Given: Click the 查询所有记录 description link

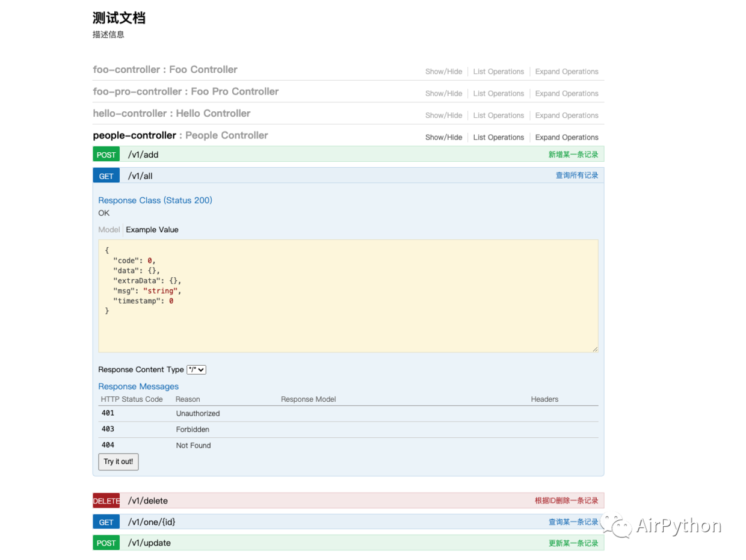Looking at the screenshot, I should click(577, 176).
